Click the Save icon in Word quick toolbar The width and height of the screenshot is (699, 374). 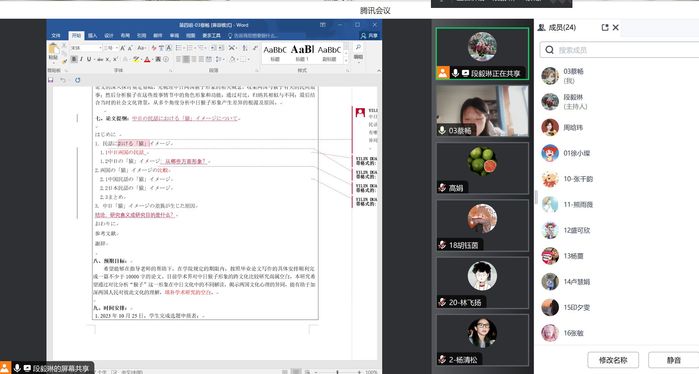[50, 80]
